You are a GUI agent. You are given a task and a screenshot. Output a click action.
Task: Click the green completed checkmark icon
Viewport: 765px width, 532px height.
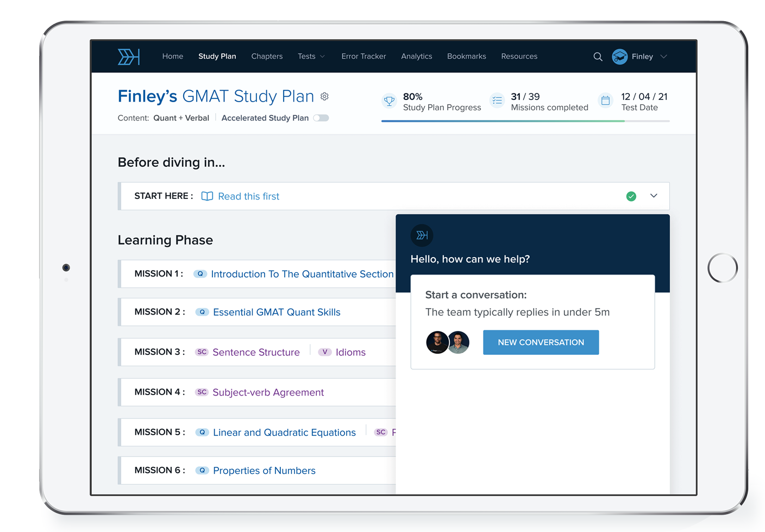(631, 196)
